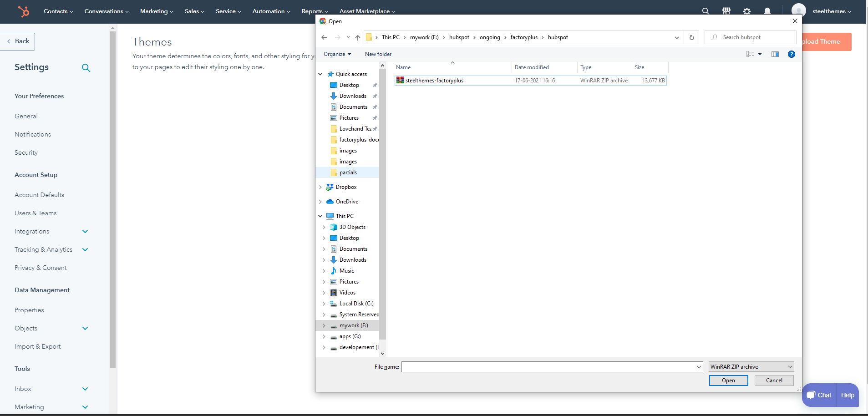868x416 pixels.
Task: Go up one folder level
Action: [358, 37]
